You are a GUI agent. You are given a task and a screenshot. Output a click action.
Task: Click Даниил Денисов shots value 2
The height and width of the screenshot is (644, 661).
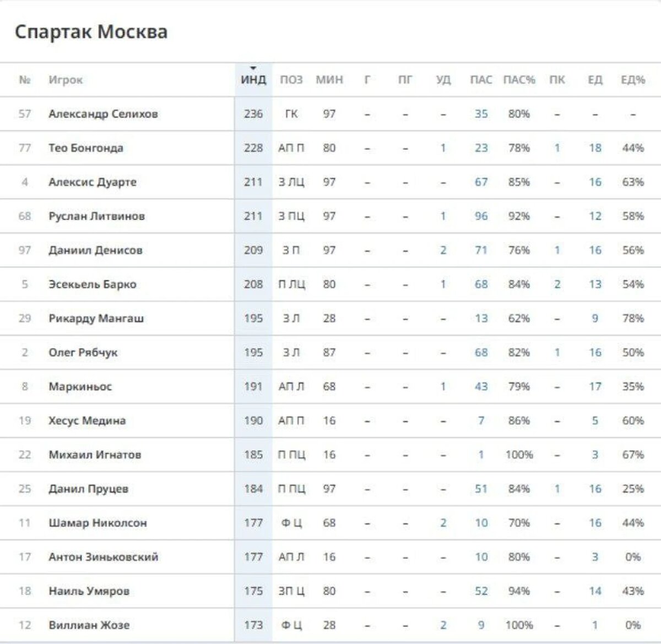tap(443, 250)
